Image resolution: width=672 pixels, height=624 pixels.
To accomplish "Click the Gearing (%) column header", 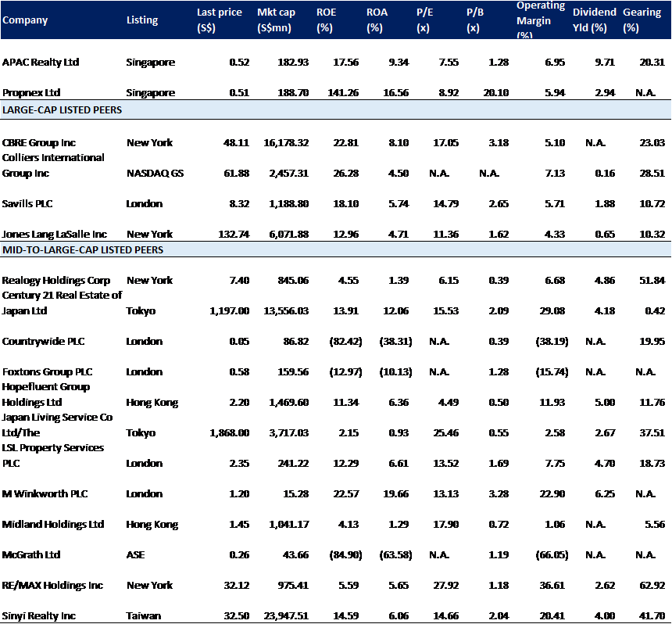I will (x=642, y=20).
